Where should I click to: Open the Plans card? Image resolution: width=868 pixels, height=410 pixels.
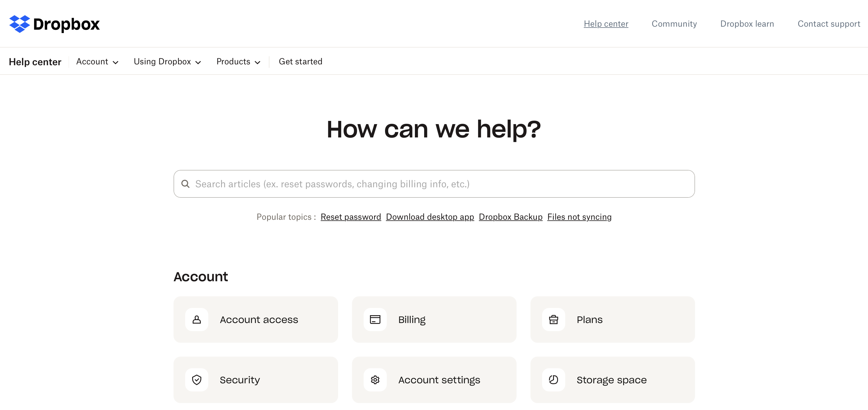point(612,320)
